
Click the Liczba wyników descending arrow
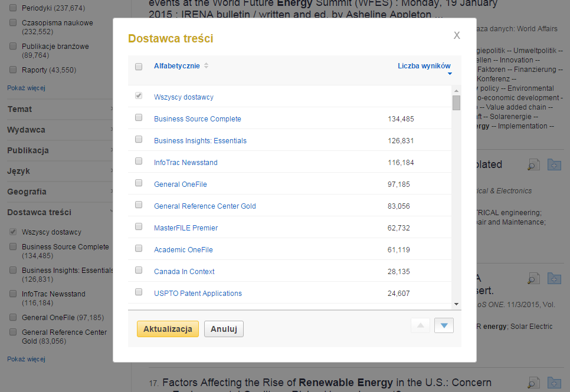tap(450, 74)
